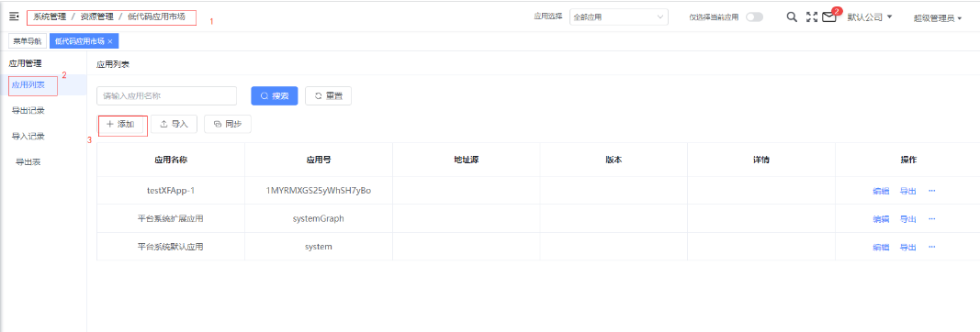Open messages via the envelope icon
The image size is (980, 332).
(829, 17)
